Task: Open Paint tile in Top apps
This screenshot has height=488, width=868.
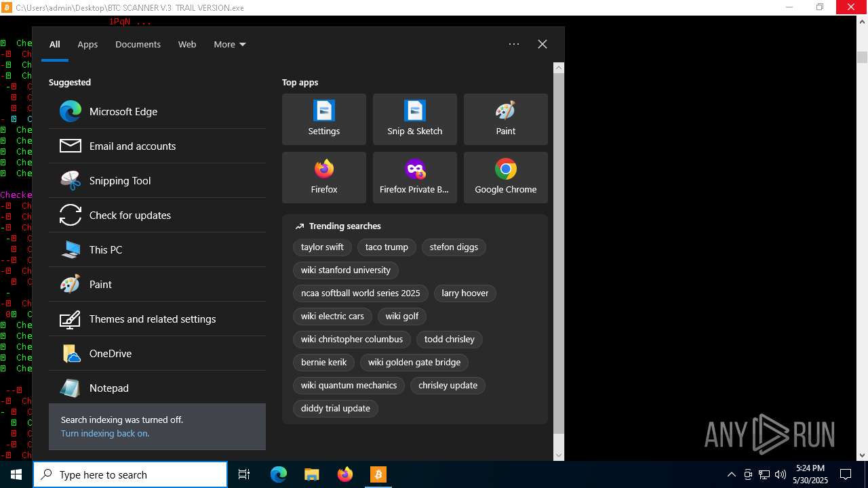Action: point(506,119)
